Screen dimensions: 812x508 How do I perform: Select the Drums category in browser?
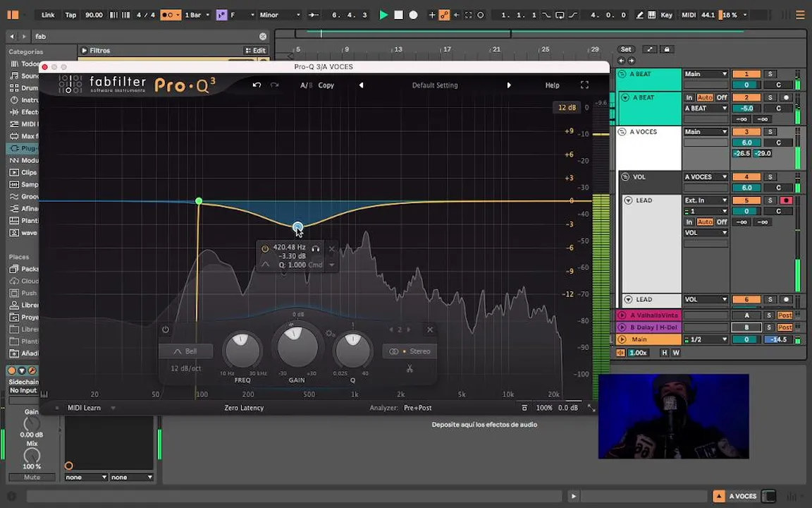point(24,87)
